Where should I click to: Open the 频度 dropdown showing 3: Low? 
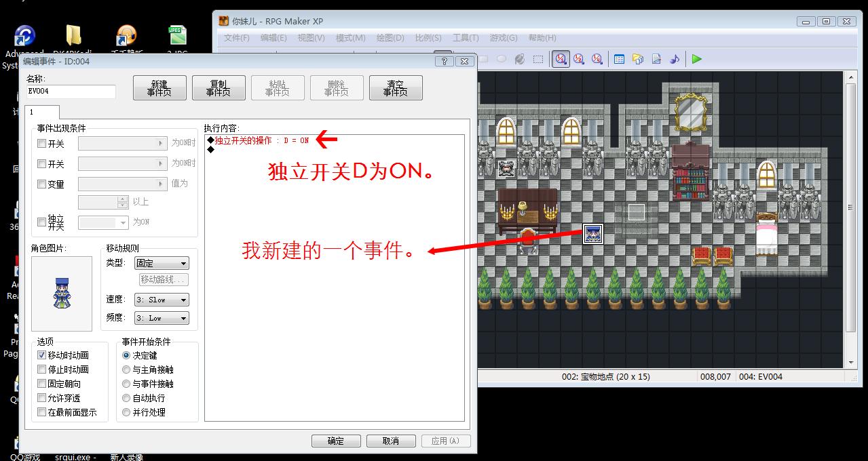162,318
